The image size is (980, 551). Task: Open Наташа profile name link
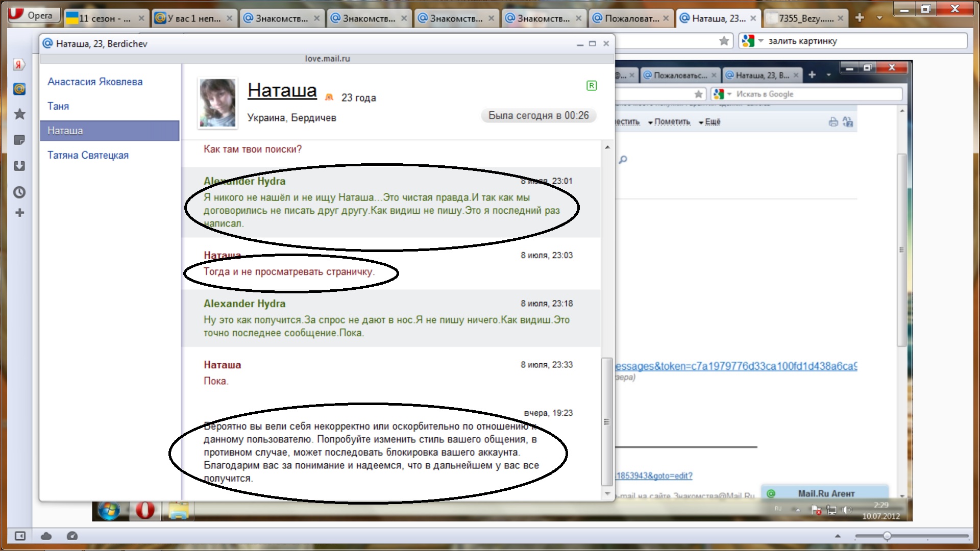coord(282,90)
